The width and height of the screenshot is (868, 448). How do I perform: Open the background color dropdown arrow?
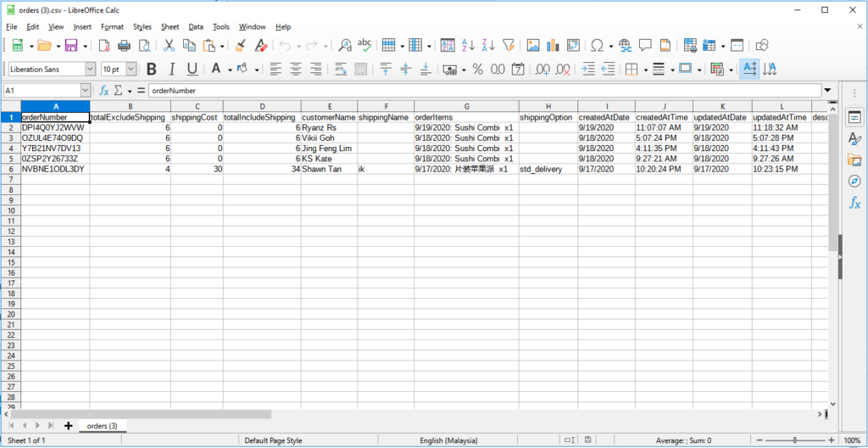tap(257, 70)
